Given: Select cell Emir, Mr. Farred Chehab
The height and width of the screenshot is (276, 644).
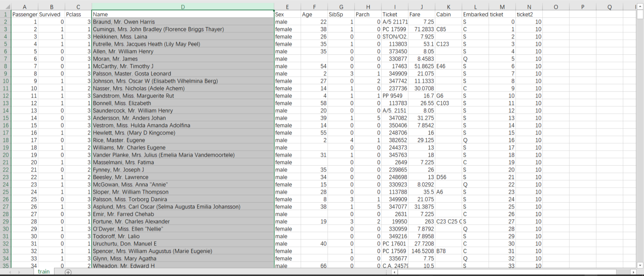Looking at the screenshot, I should (183, 214).
